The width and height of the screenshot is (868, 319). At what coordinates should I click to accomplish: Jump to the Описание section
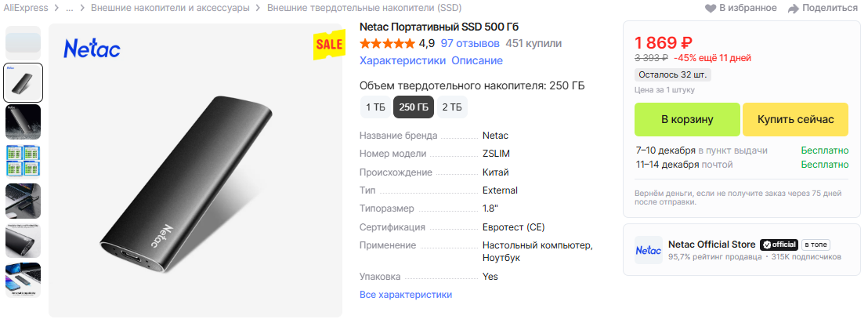click(477, 60)
